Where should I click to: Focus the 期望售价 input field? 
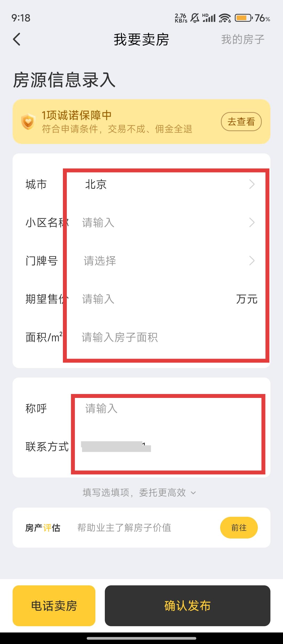point(157,299)
